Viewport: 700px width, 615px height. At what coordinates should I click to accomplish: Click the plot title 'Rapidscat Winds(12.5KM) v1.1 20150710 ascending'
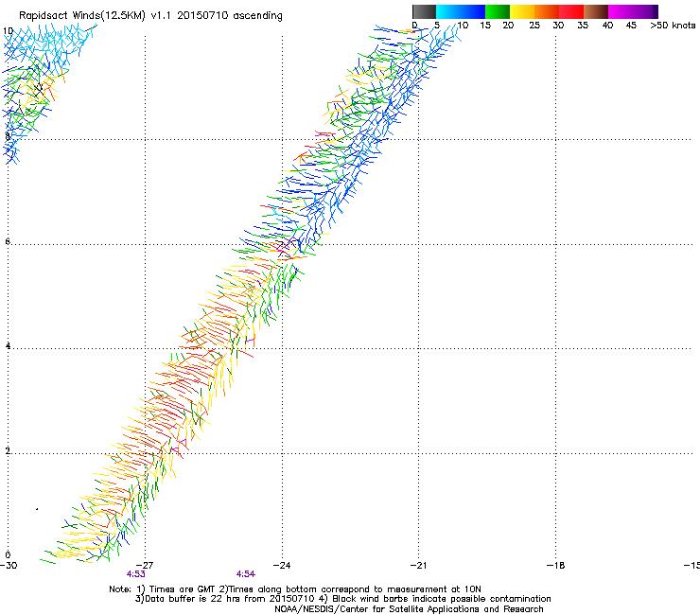tap(150, 16)
